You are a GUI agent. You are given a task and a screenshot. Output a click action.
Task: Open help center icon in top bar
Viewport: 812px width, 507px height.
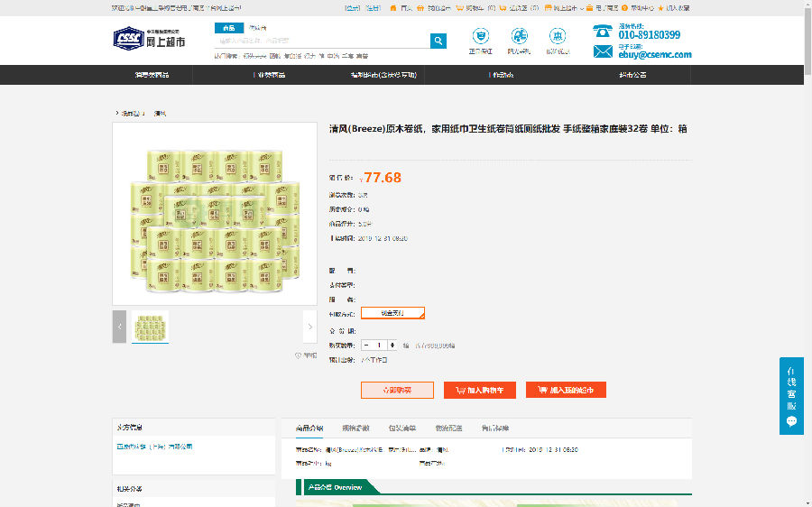point(624,8)
